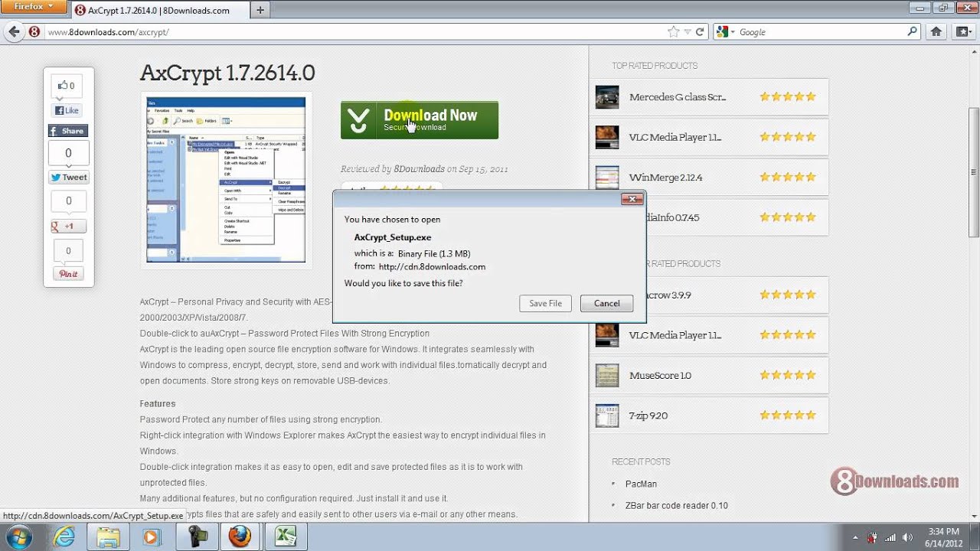Click the green Download Now button

[420, 120]
